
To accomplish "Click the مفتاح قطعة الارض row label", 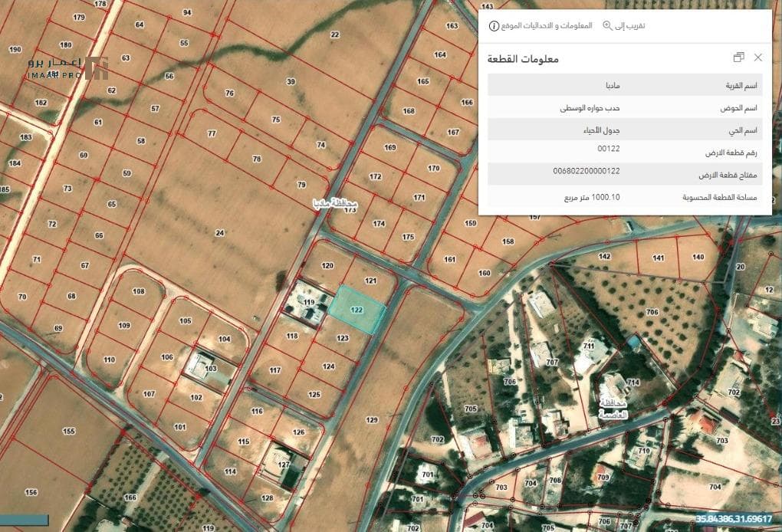I will click(728, 175).
